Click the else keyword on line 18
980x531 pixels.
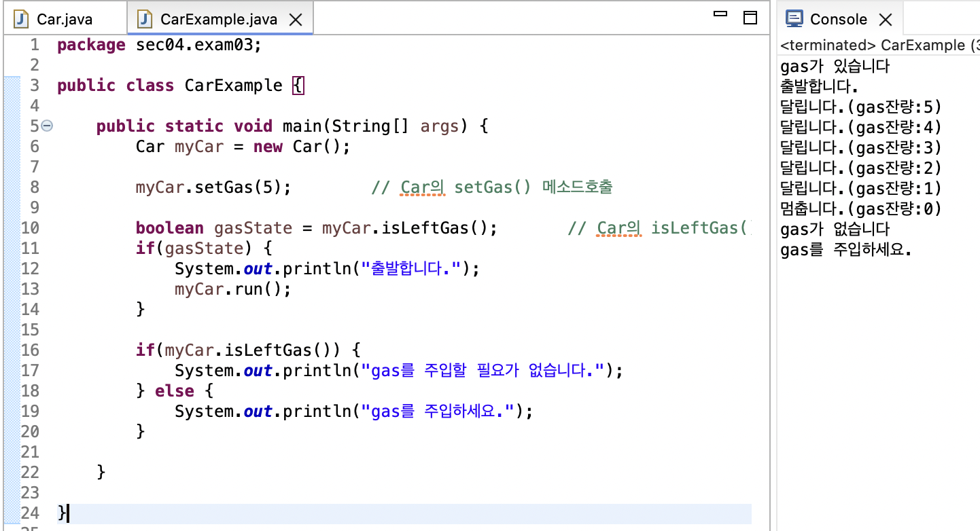(175, 391)
